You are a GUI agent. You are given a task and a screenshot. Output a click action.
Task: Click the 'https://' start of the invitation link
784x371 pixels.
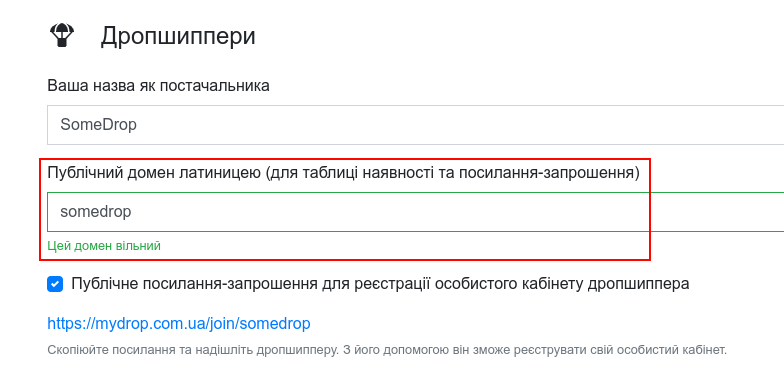pyautogui.click(x=68, y=324)
